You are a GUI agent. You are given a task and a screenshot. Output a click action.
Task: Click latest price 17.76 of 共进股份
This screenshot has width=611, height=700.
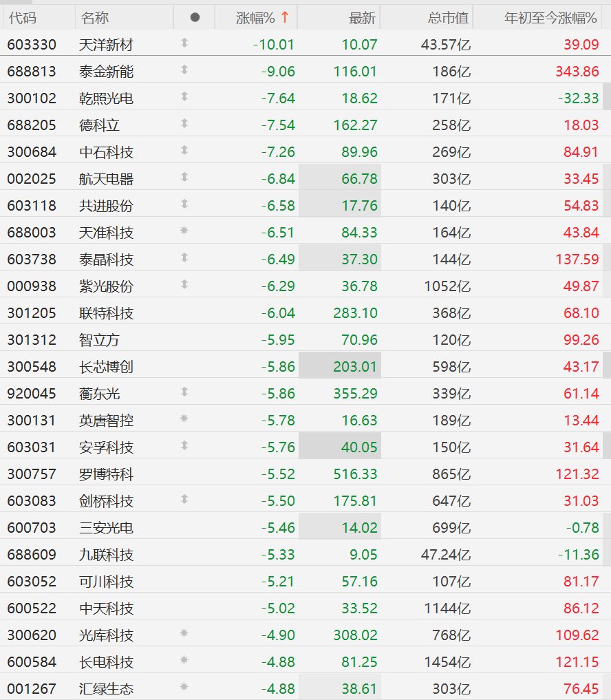pos(359,205)
